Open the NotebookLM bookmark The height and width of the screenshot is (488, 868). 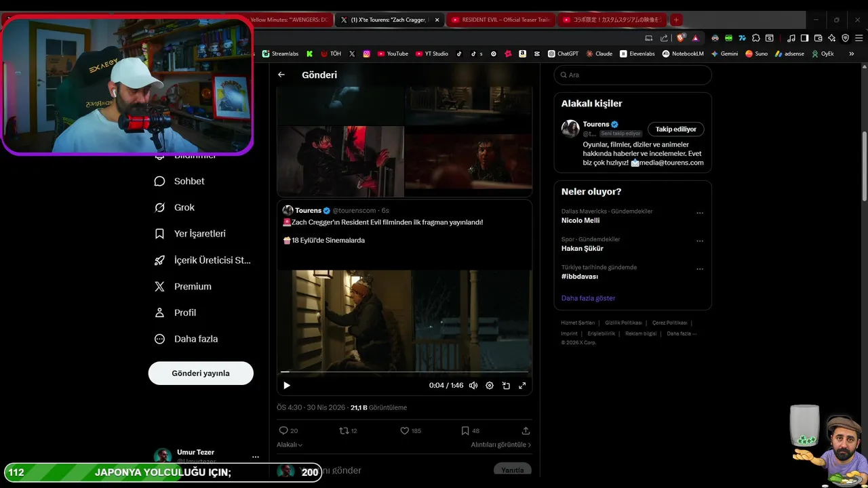click(x=683, y=54)
